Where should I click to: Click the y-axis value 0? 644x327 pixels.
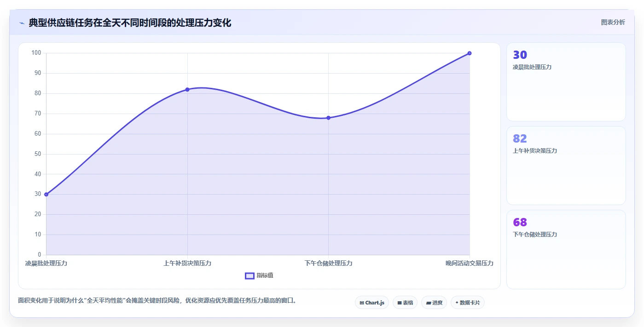click(40, 255)
